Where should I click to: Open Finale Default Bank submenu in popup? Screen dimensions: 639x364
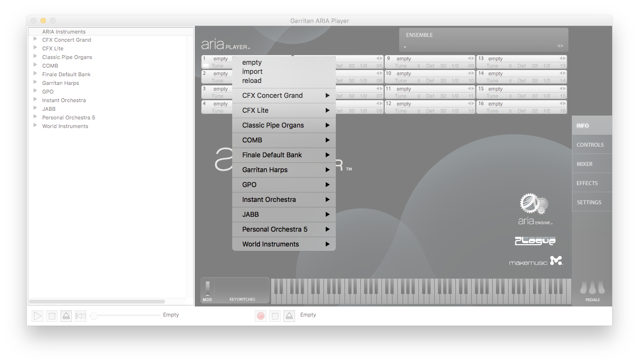pyautogui.click(x=284, y=155)
